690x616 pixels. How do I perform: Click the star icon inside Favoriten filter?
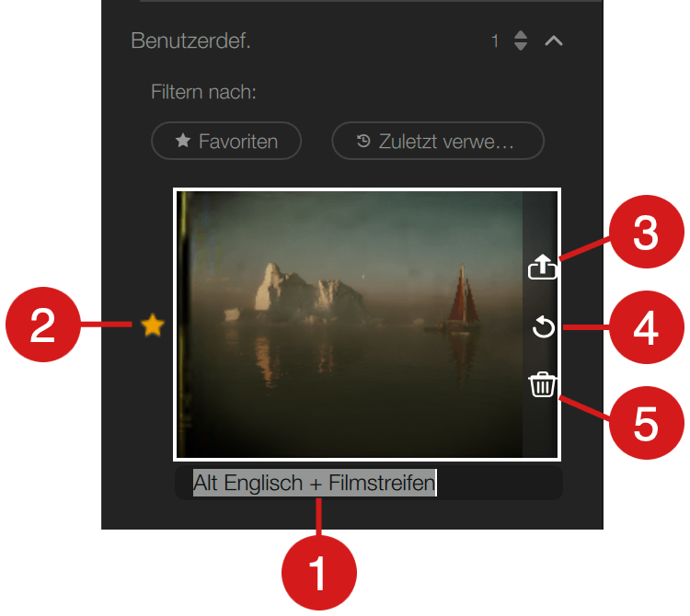point(183,141)
